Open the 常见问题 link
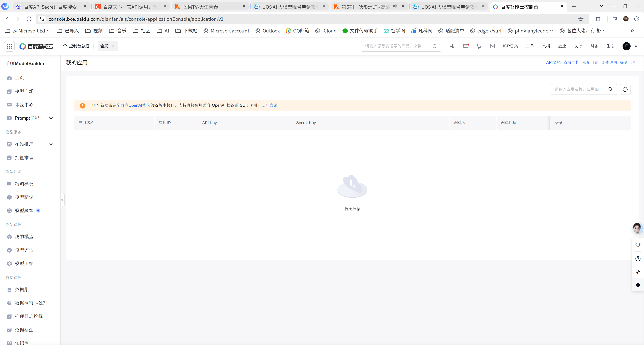 tap(590, 62)
